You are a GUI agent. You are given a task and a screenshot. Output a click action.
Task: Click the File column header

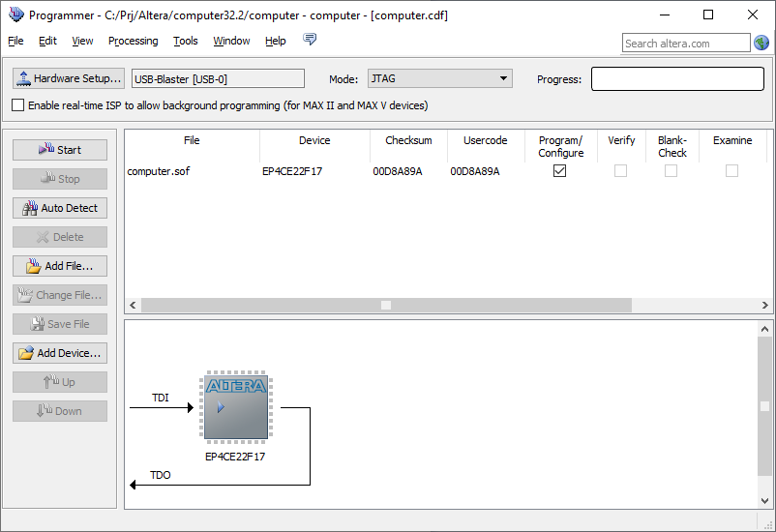tap(192, 140)
